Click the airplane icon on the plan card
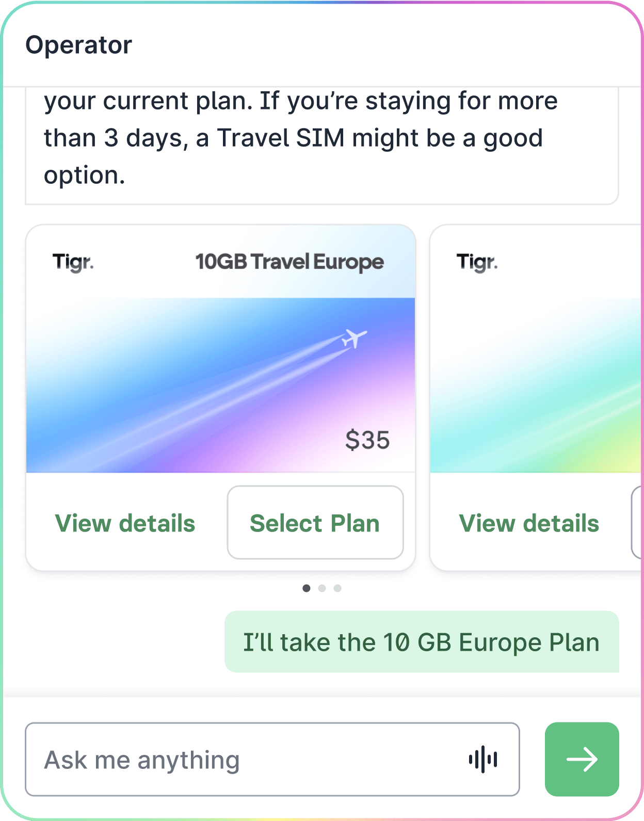This screenshot has height=821, width=644. click(x=355, y=339)
